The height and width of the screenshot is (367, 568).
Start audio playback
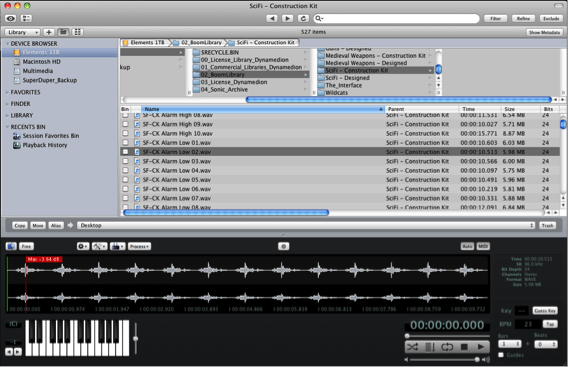(x=481, y=347)
